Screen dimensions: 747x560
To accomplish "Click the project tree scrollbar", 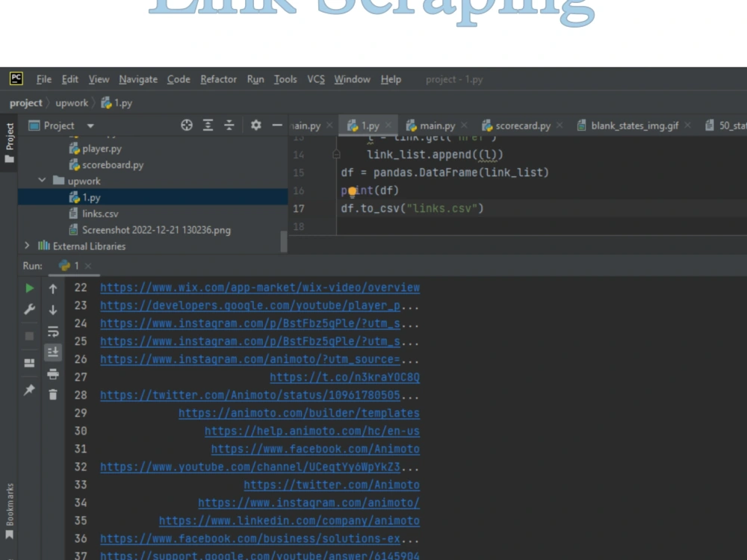I will (283, 241).
